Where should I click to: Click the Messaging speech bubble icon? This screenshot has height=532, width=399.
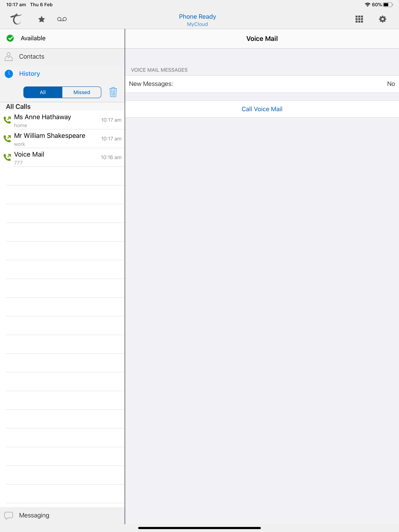[9, 515]
